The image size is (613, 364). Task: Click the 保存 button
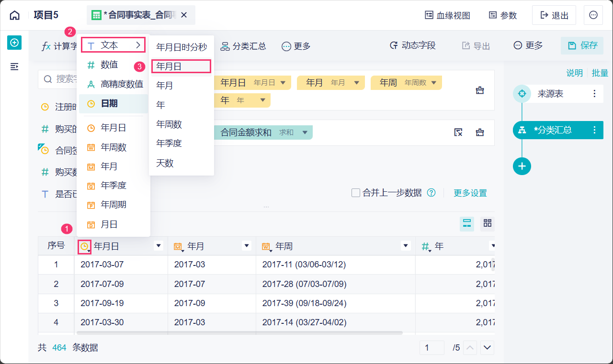[x=582, y=45]
